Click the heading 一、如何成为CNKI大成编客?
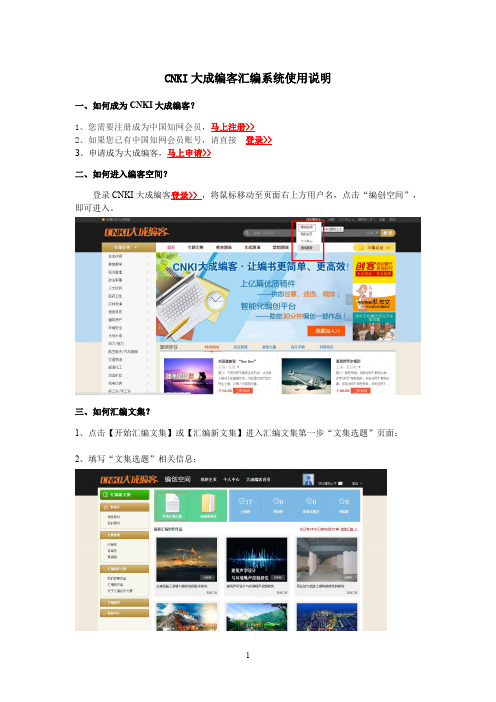The image size is (496, 702). tap(135, 106)
